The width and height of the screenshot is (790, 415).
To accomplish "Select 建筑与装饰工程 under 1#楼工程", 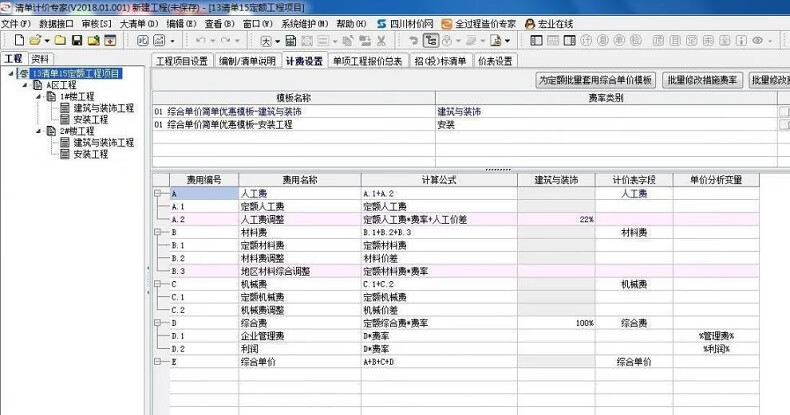I will point(103,108).
